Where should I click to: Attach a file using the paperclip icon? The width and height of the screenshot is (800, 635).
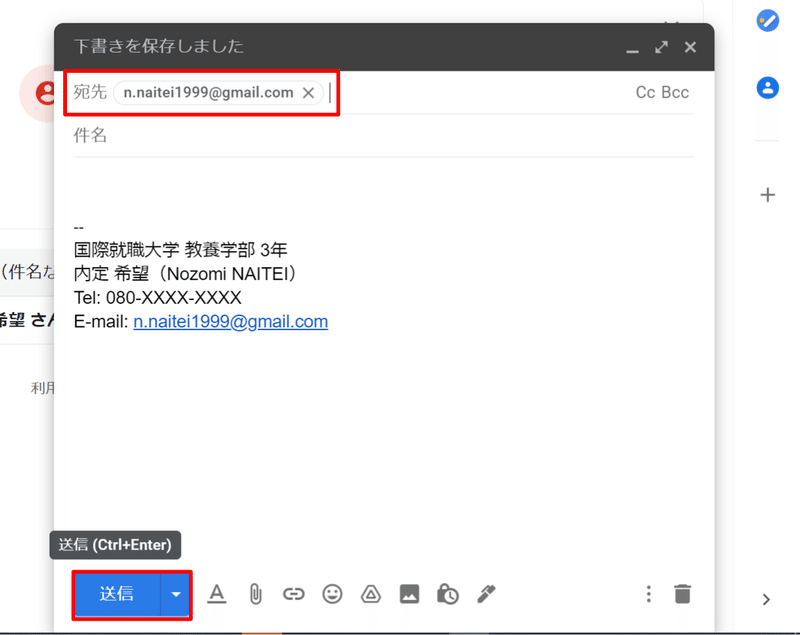(255, 593)
